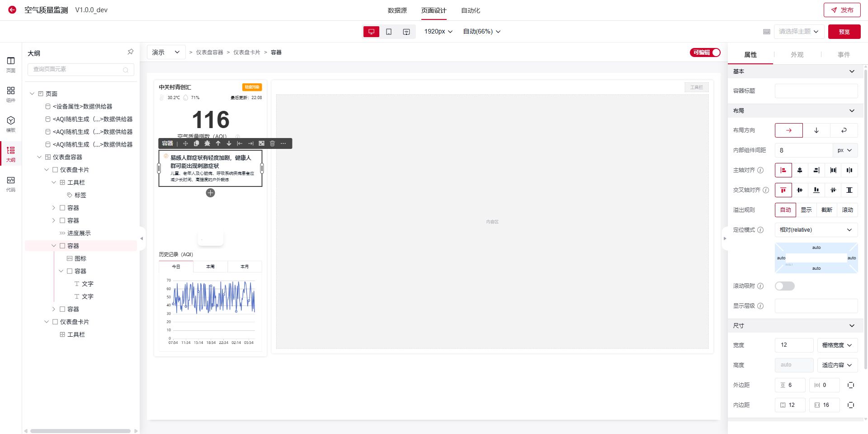Set layout direction to vertical down arrow

point(816,130)
